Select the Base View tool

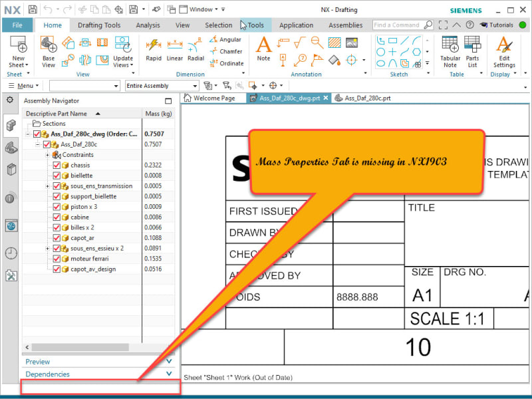click(49, 52)
